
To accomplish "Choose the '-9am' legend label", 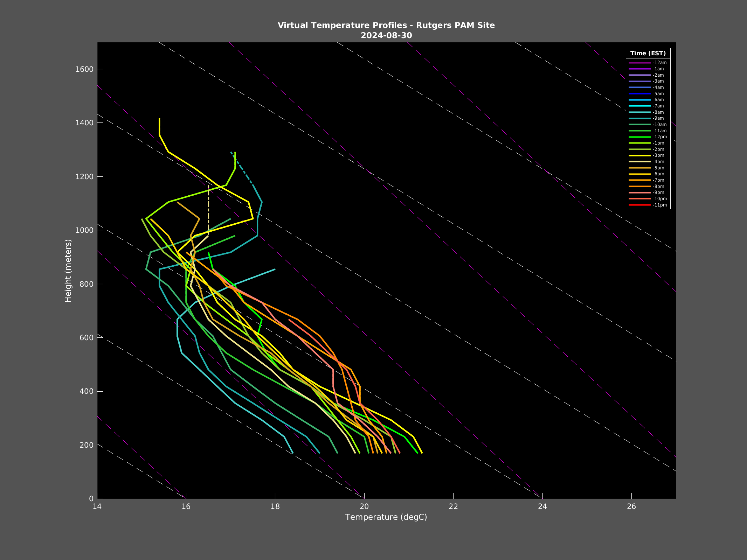I will click(658, 118).
